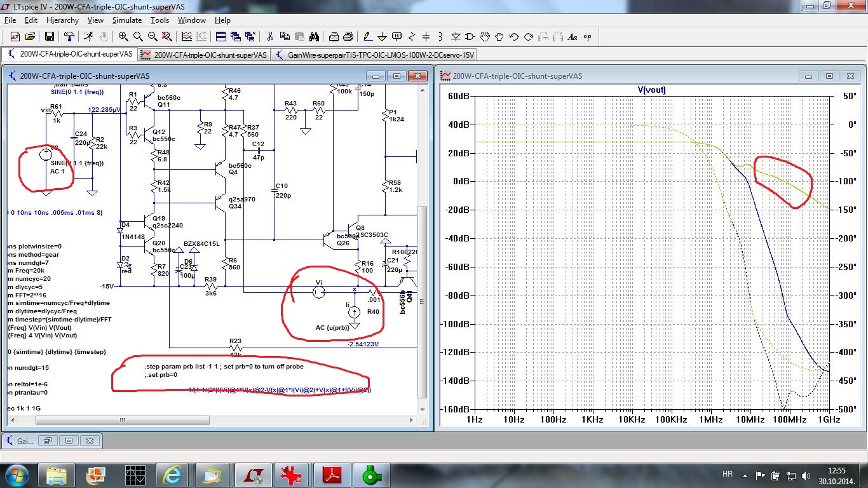The image size is (868, 488).
Task: Select the draw Wire pencil tool
Action: pyautogui.click(x=367, y=36)
